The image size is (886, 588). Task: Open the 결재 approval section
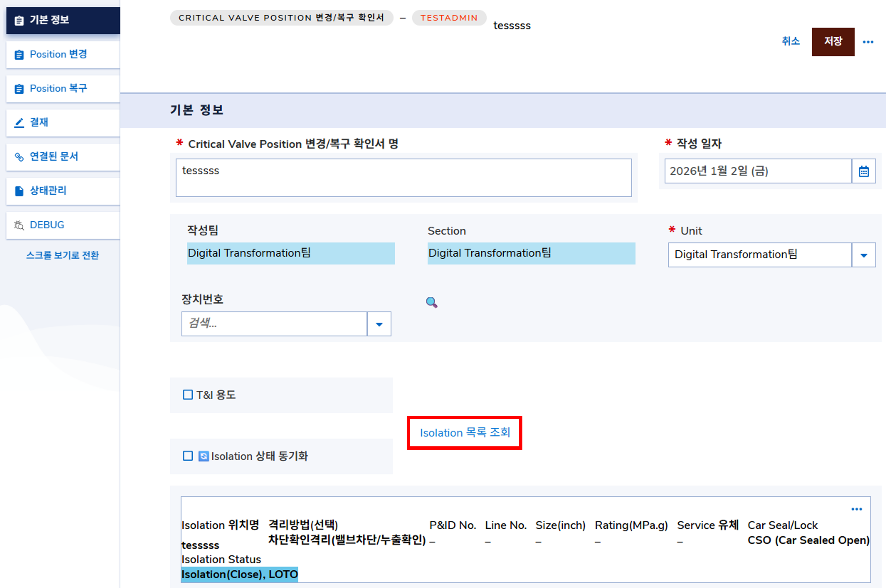39,123
